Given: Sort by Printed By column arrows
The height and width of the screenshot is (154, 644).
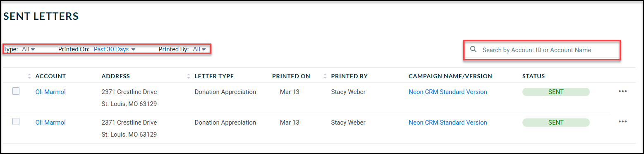Looking at the screenshot, I should [x=326, y=76].
